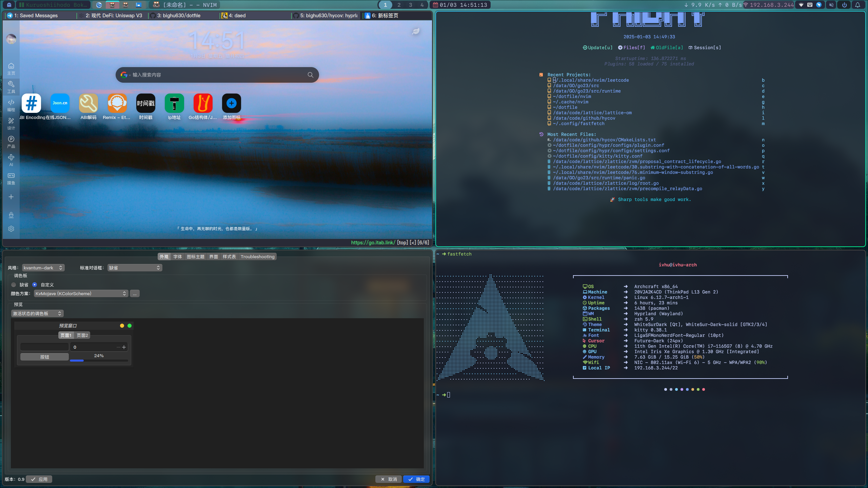Click the sidebar settings gear icon
868x488 pixels.
pos(11,229)
